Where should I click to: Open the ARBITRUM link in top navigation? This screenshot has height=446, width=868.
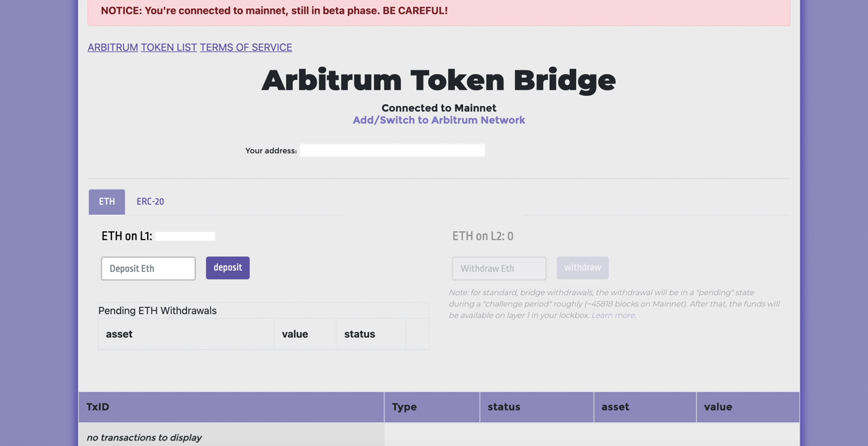pyautogui.click(x=113, y=47)
